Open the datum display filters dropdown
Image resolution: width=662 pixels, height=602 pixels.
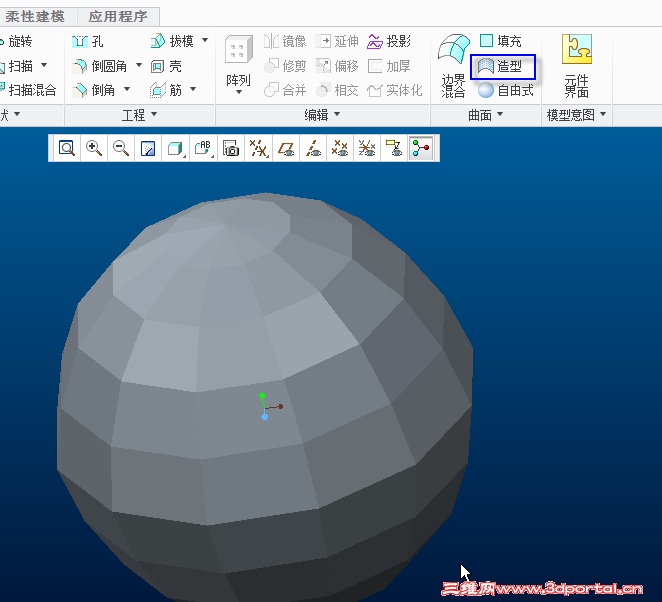pyautogui.click(x=258, y=148)
